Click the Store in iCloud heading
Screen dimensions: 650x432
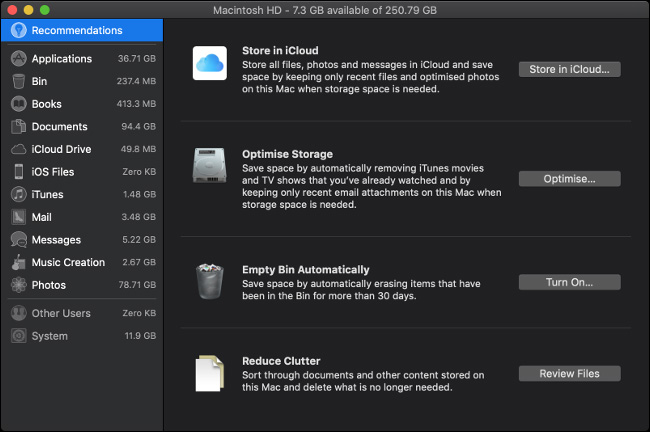(280, 51)
